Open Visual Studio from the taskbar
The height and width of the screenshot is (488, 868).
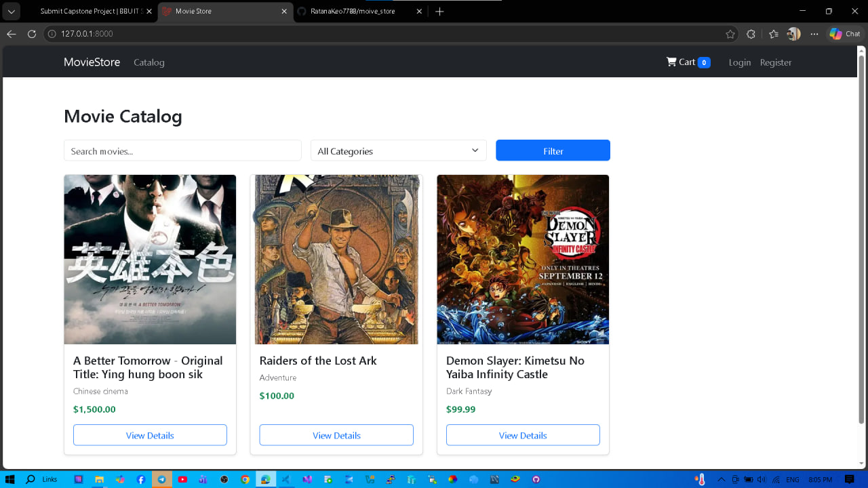[x=307, y=479]
